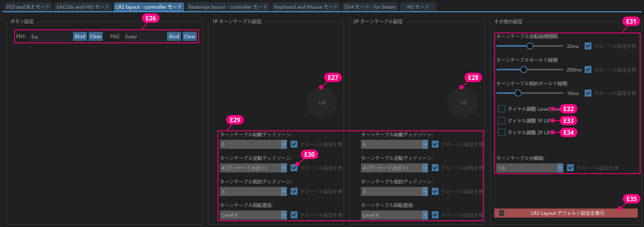Toggle global setting for ターンテーブル分解能
Screen dimensions: 644x227
(x=570, y=168)
